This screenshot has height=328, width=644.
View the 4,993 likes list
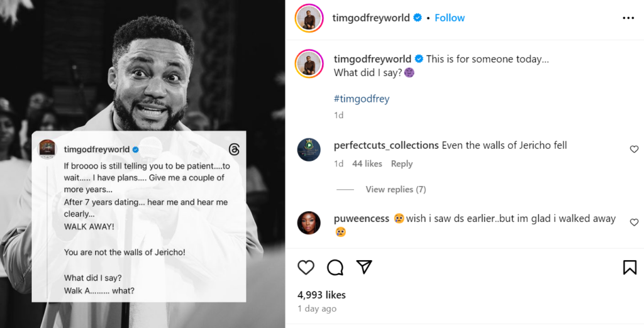321,295
